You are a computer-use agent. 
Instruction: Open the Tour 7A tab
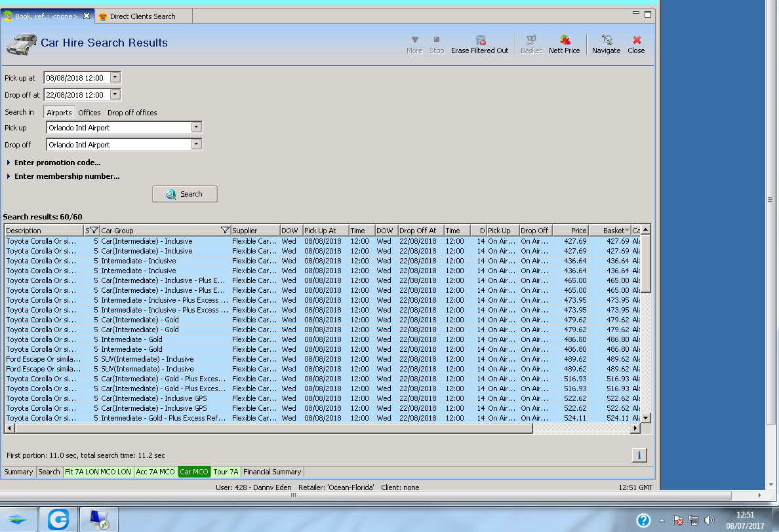226,472
